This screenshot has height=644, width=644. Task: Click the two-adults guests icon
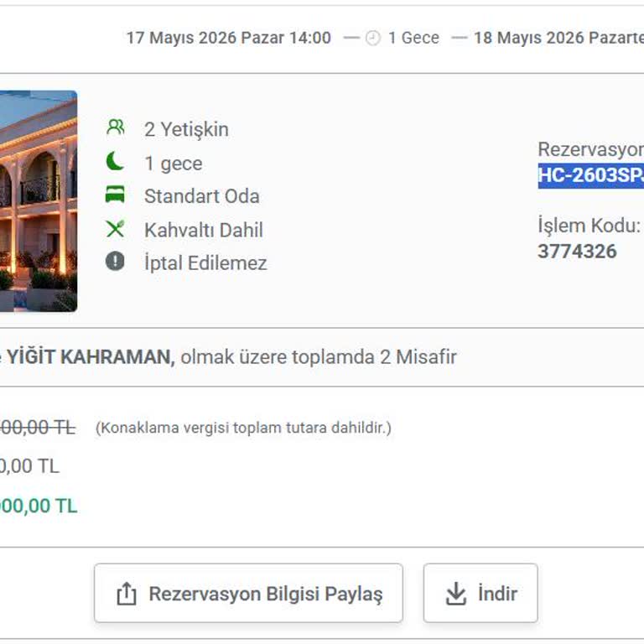(x=116, y=127)
